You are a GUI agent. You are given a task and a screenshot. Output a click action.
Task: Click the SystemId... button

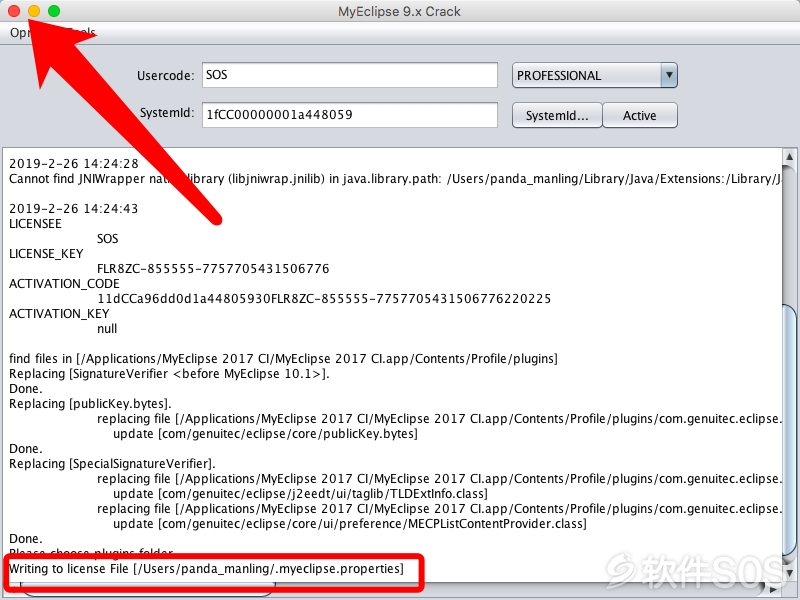point(557,115)
